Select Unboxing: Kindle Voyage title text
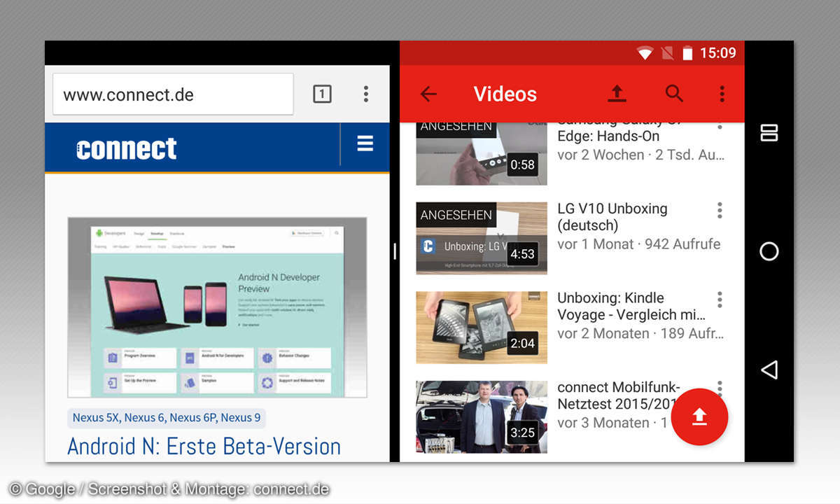The height and width of the screenshot is (504, 840). coord(631,307)
